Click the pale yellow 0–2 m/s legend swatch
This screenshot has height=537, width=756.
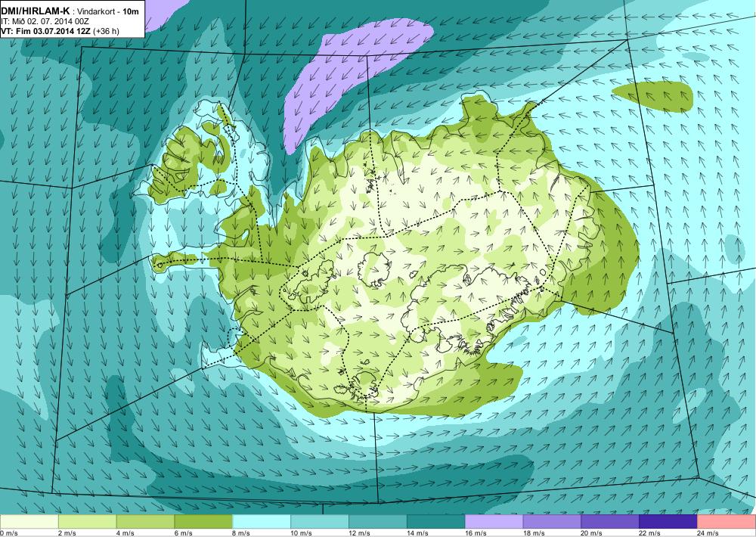click(29, 522)
